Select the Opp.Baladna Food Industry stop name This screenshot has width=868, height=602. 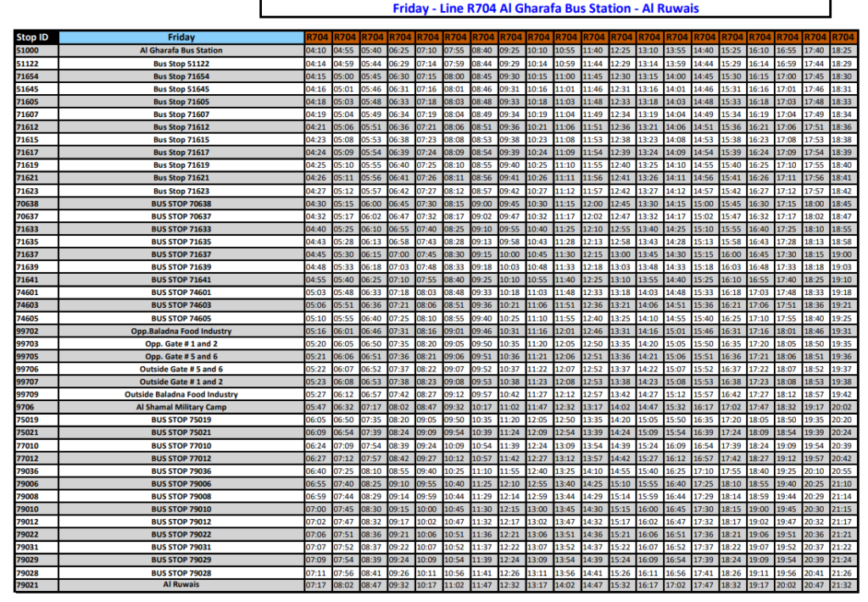[x=181, y=331]
